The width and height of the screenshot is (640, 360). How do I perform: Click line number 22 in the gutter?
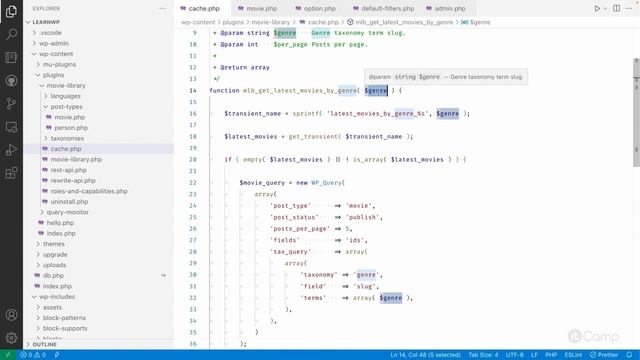point(193,183)
